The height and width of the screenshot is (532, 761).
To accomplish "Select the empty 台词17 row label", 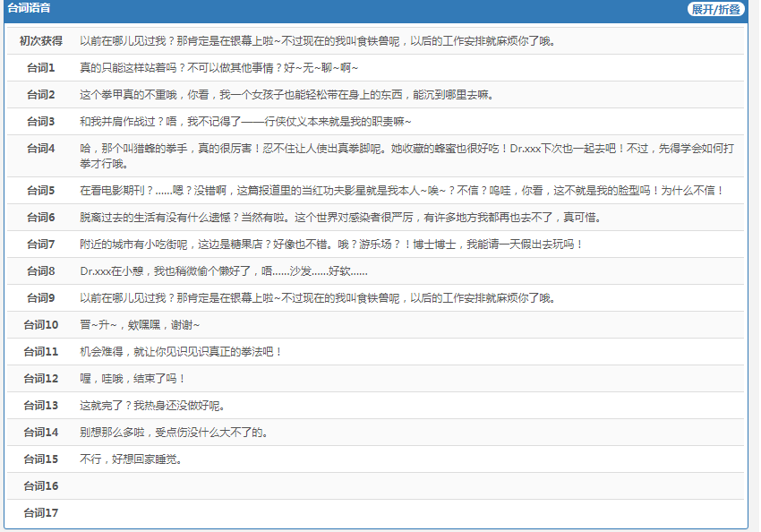I will (x=40, y=513).
